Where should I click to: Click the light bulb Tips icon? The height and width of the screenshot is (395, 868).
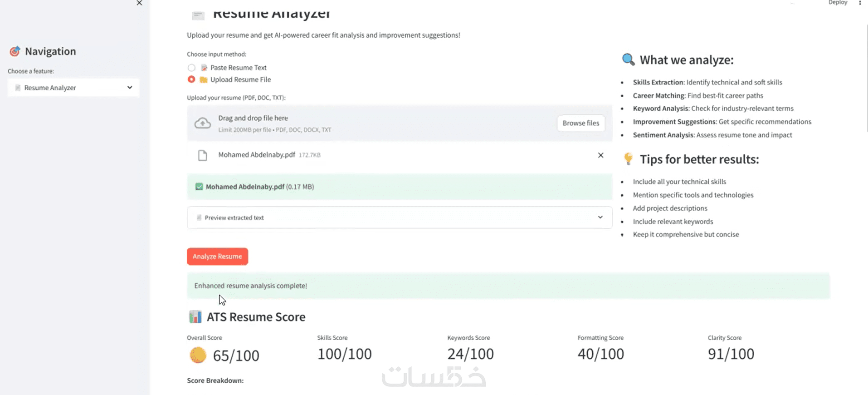tap(628, 159)
